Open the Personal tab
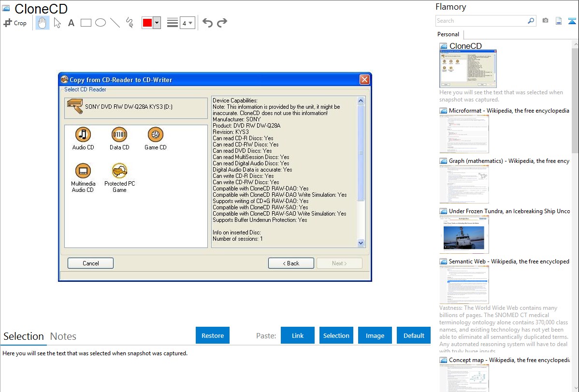The image size is (579, 392). pyautogui.click(x=448, y=34)
